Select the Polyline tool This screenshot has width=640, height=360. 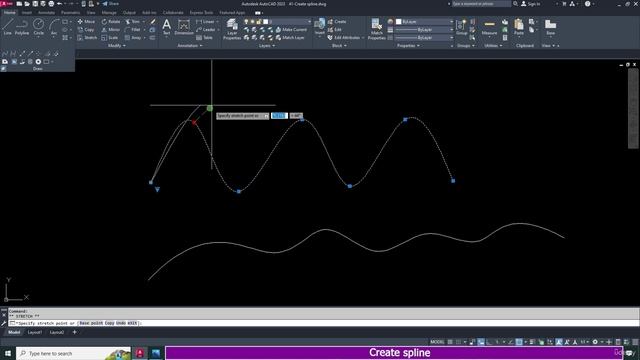pos(22,27)
